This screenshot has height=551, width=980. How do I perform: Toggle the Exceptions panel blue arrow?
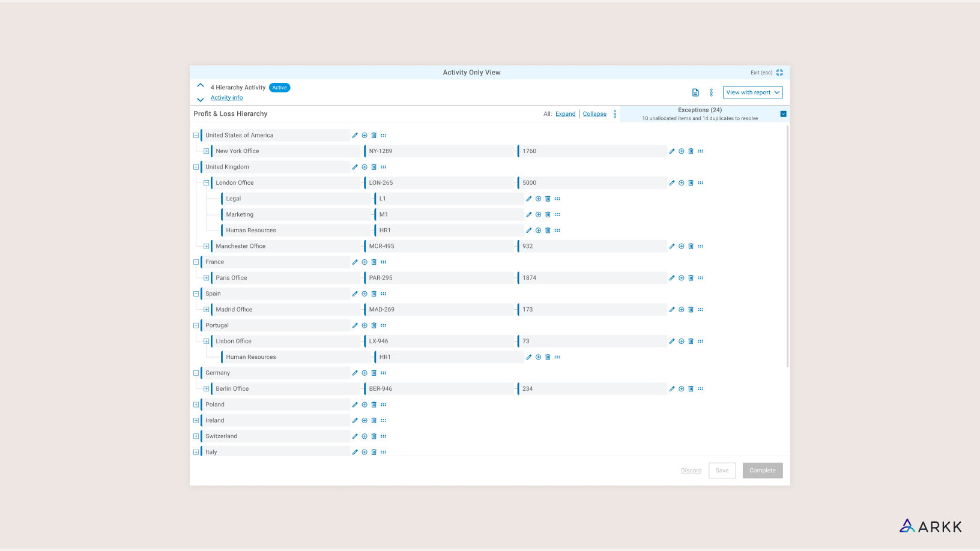(783, 114)
